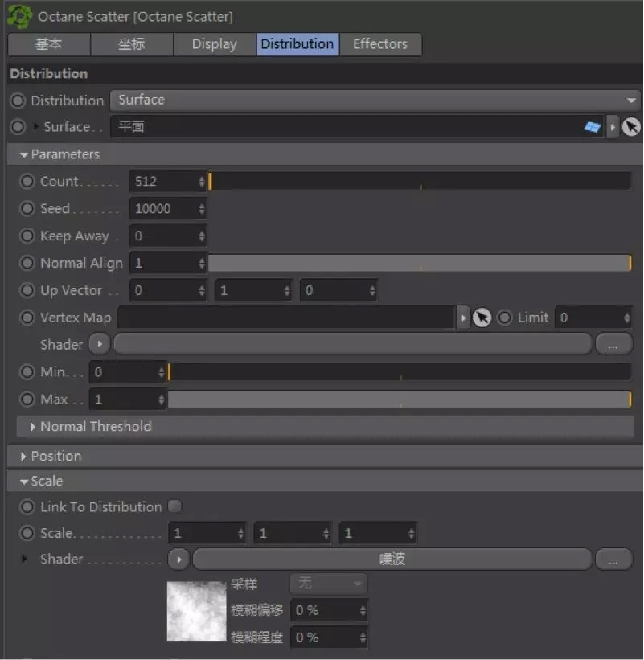Enable the Link To Distribution checkbox
Image resolution: width=644 pixels, height=660 pixels.
(175, 506)
